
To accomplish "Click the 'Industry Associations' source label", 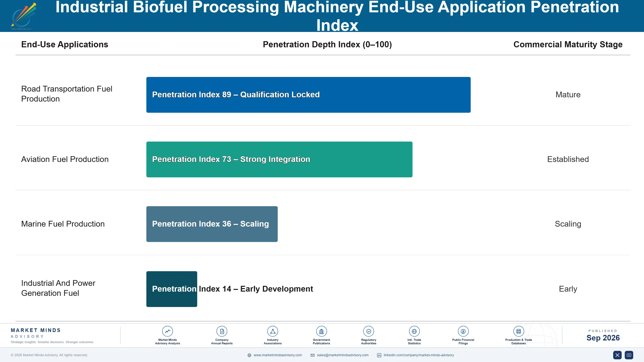I will pos(273,342).
